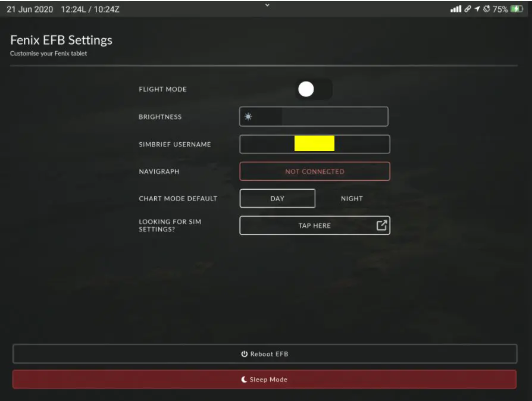Reboot the EFB
This screenshot has height=401, width=532.
pos(265,354)
